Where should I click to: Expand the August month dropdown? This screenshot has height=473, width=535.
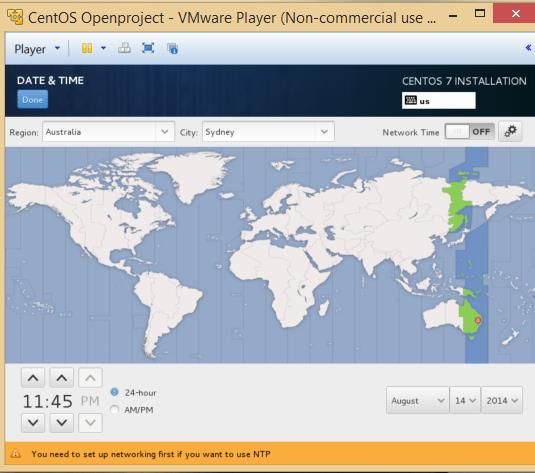pyautogui.click(x=418, y=400)
